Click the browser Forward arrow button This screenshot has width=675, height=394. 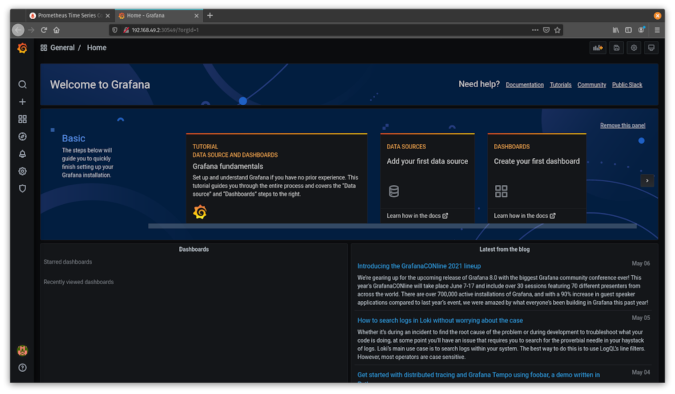pyautogui.click(x=31, y=30)
